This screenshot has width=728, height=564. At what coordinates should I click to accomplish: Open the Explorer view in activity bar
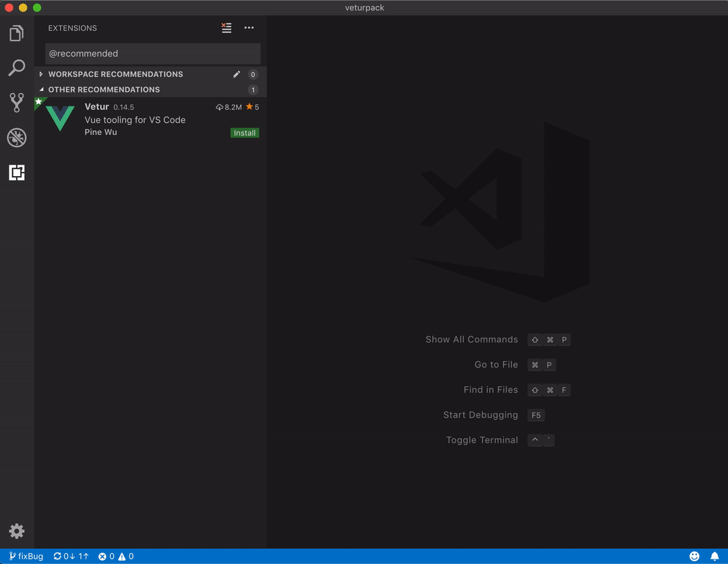tap(17, 33)
